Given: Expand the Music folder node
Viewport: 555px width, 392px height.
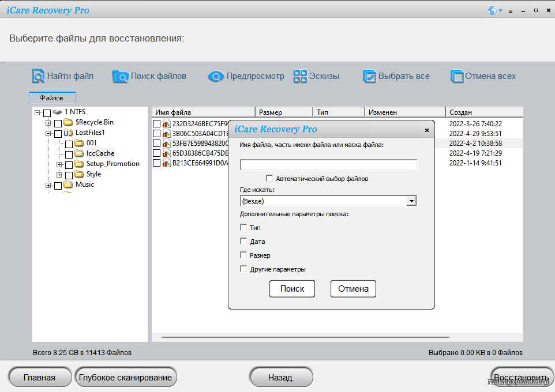Looking at the screenshot, I should click(48, 185).
